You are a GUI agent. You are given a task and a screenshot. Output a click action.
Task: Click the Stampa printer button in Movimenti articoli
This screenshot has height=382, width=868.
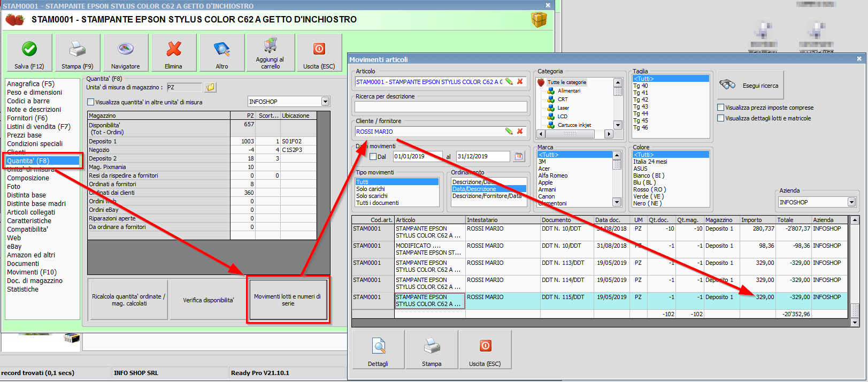pyautogui.click(x=432, y=349)
